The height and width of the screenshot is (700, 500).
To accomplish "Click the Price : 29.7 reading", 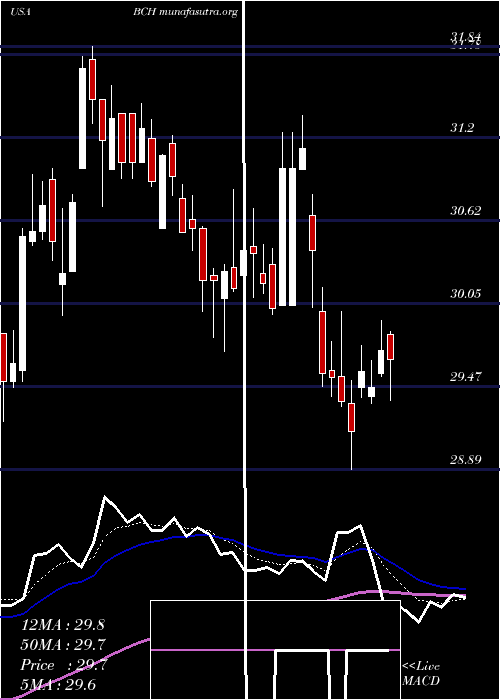I will (x=63, y=665).
